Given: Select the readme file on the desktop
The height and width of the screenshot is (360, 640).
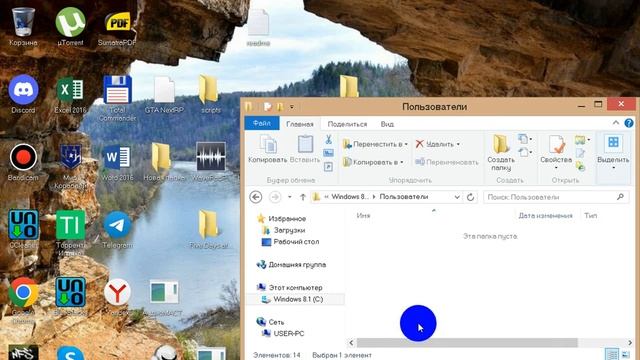Looking at the screenshot, I should point(258,27).
